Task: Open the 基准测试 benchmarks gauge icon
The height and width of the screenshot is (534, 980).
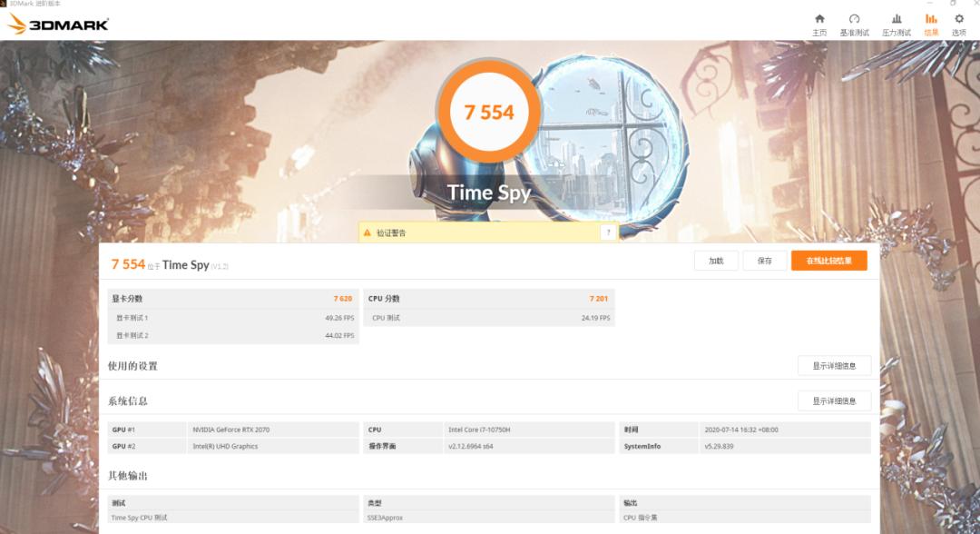Action: tap(855, 19)
